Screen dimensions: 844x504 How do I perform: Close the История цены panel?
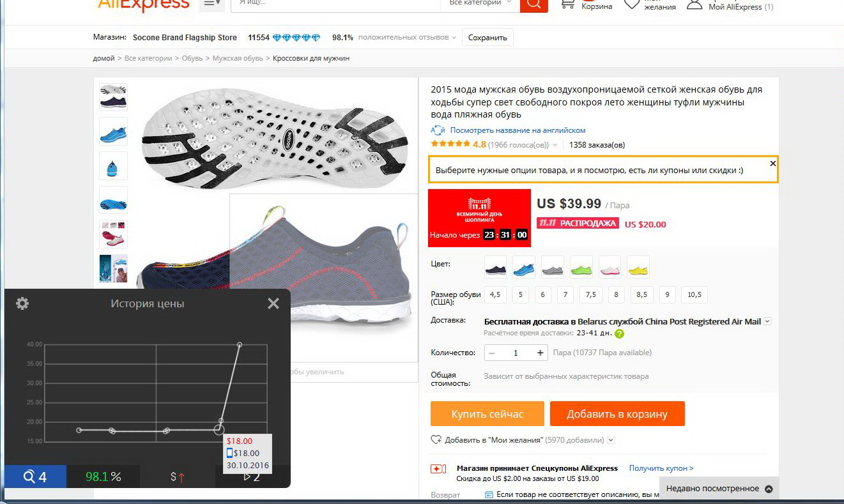pos(273,303)
